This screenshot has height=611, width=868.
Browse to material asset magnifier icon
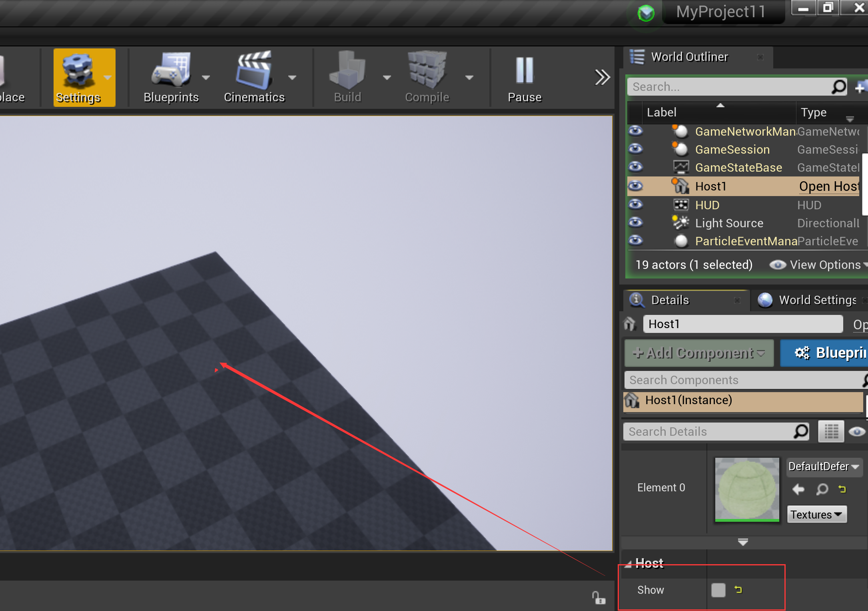tap(822, 489)
